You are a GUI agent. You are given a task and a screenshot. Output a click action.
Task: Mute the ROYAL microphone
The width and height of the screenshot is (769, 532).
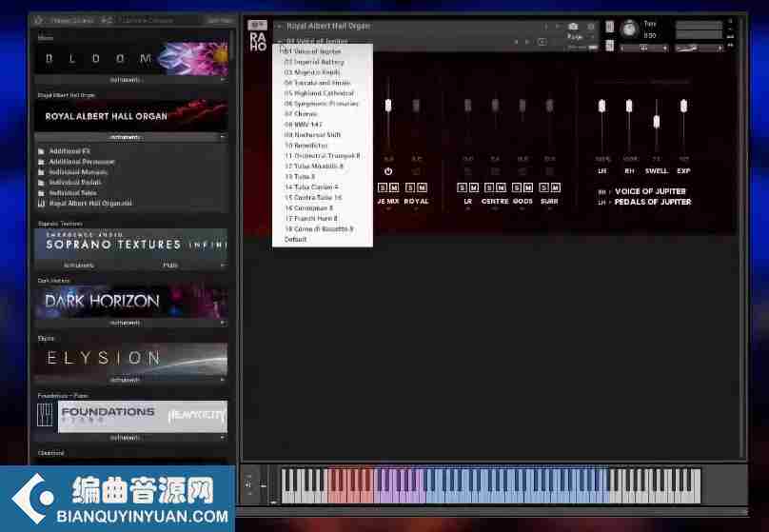tap(422, 187)
